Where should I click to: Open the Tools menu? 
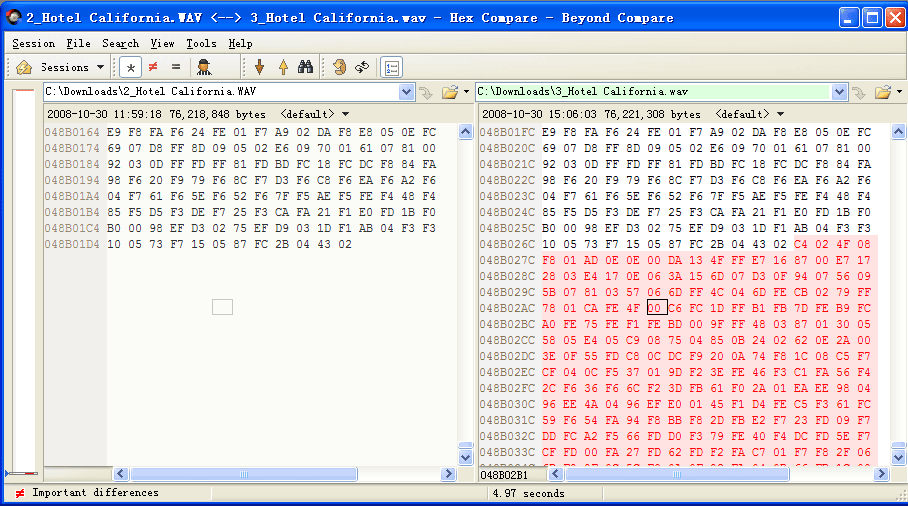click(x=201, y=43)
